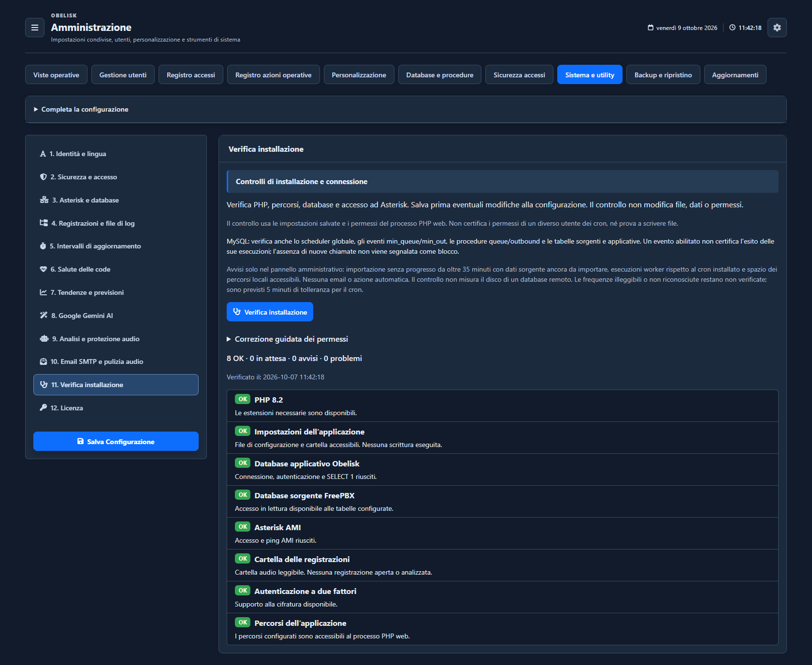Image resolution: width=812 pixels, height=665 pixels.
Task: Click the Autenticazione a due fattori heading
Action: point(305,591)
